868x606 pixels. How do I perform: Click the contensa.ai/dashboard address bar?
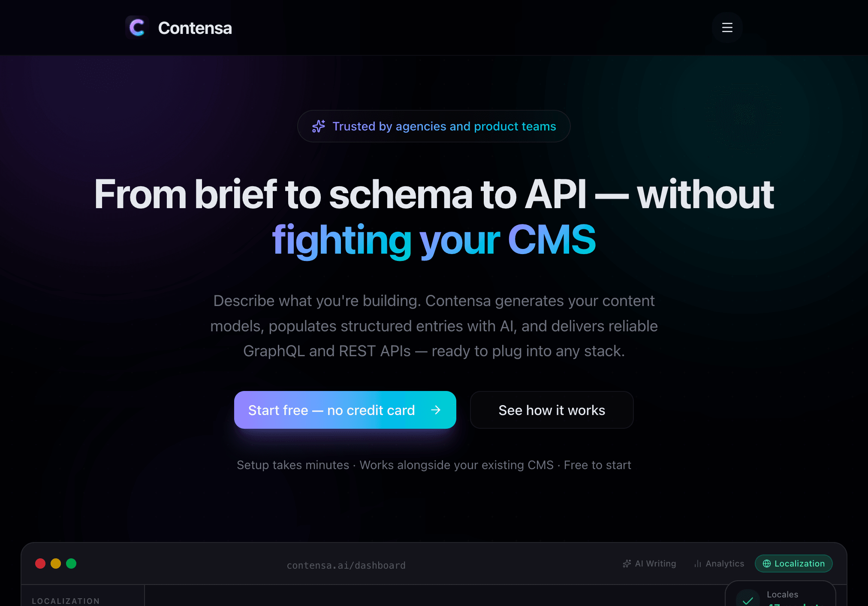(346, 565)
